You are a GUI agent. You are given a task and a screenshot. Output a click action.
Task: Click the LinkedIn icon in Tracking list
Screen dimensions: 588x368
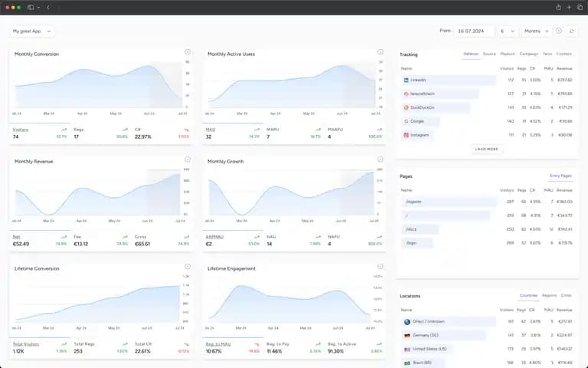tap(406, 80)
